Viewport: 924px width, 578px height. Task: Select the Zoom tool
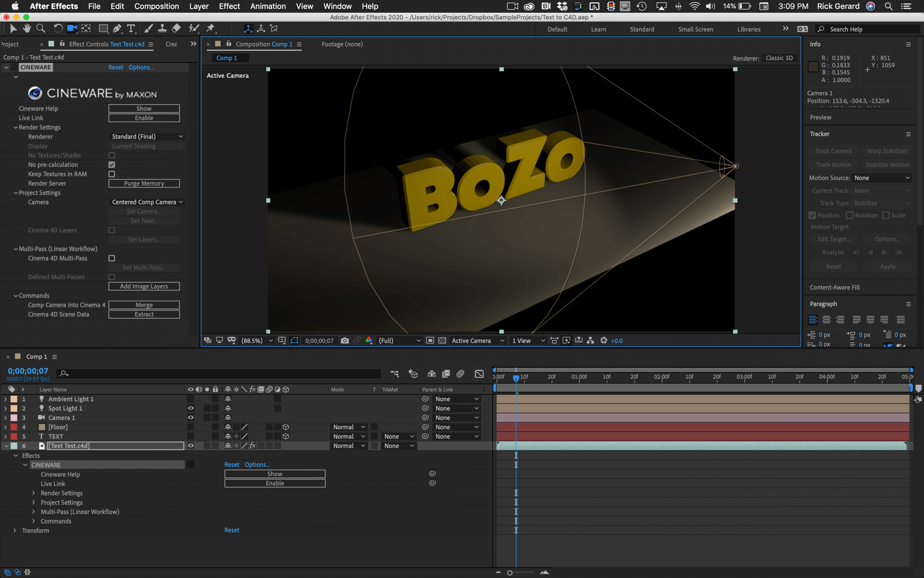point(40,28)
